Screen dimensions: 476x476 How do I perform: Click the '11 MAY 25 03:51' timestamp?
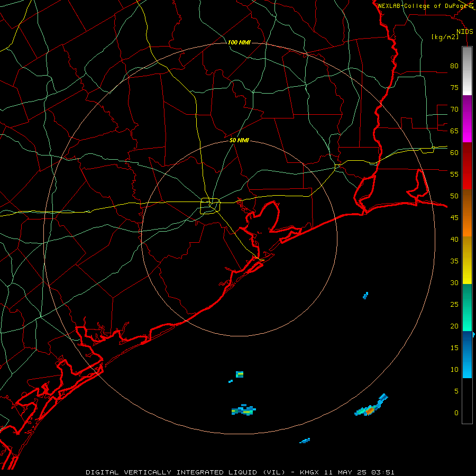pos(360,472)
